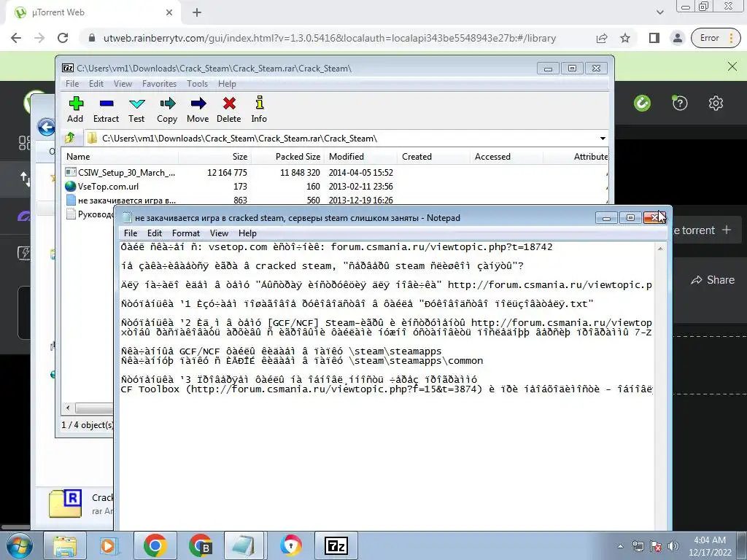
Task: Click the Extract toolbar icon in 7-Zip
Action: (106, 109)
